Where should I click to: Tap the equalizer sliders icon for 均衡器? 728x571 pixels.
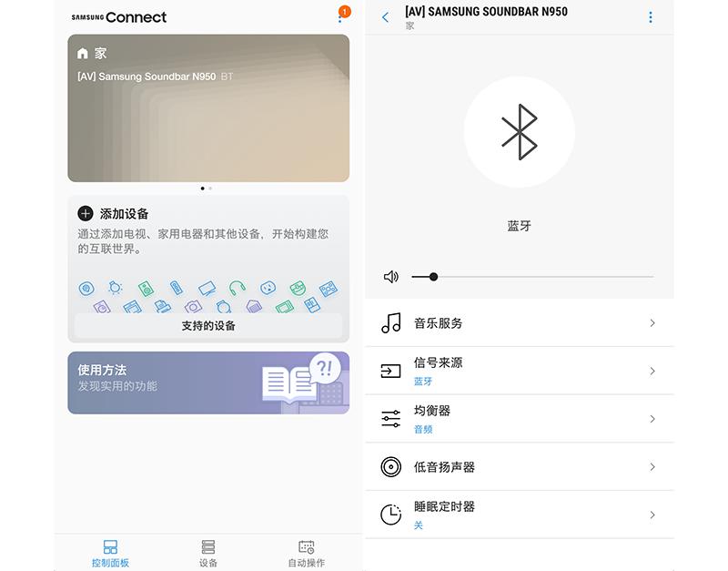coord(391,419)
